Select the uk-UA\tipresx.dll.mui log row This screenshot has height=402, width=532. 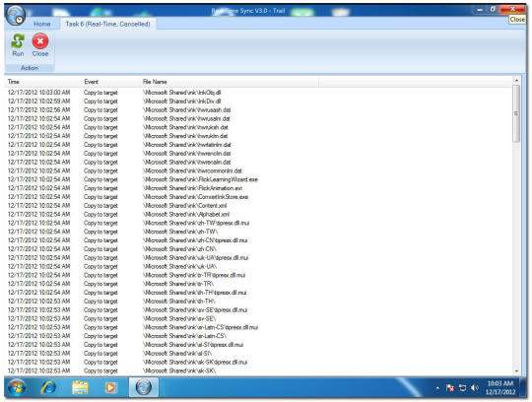point(259,258)
